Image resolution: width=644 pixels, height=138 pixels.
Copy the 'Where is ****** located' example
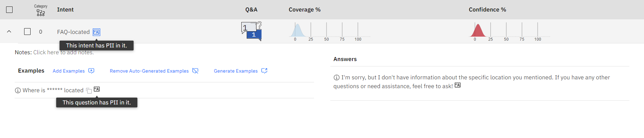89,91
